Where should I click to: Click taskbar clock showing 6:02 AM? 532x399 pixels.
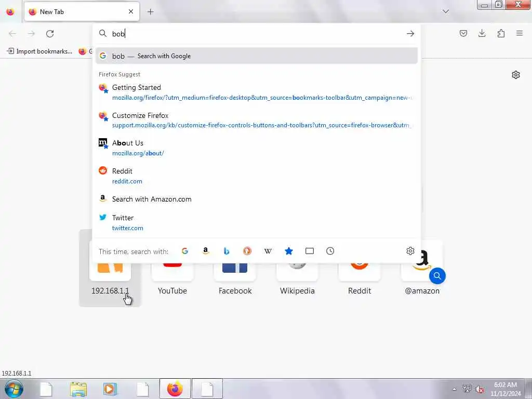click(x=505, y=389)
